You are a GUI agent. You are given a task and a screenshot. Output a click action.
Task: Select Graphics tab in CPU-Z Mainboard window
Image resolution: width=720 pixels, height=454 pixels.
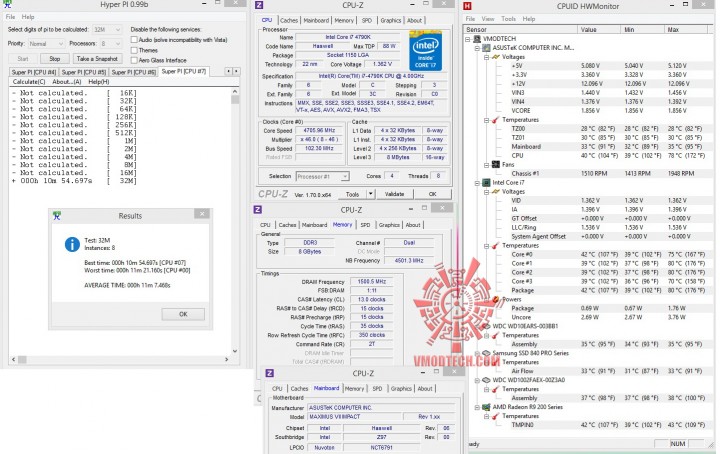(401, 388)
